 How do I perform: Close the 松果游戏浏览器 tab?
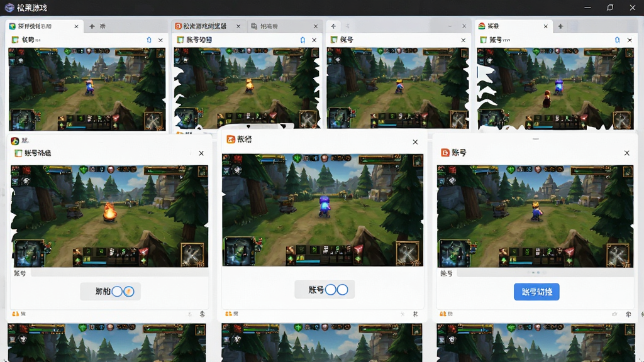(238, 26)
